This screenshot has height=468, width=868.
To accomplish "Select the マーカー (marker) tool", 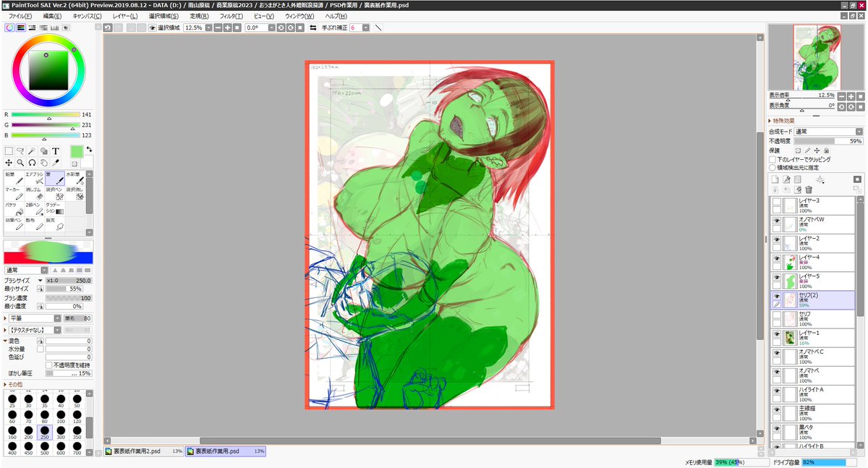I will (14, 193).
